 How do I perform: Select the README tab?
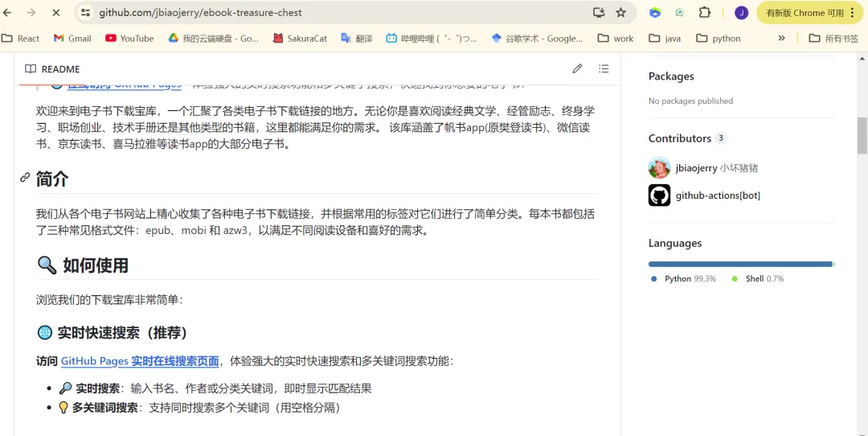pos(52,69)
